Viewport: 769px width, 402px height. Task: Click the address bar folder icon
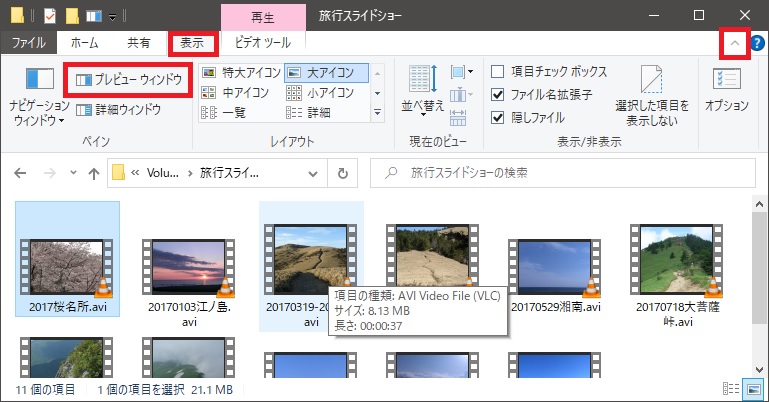tap(118, 173)
